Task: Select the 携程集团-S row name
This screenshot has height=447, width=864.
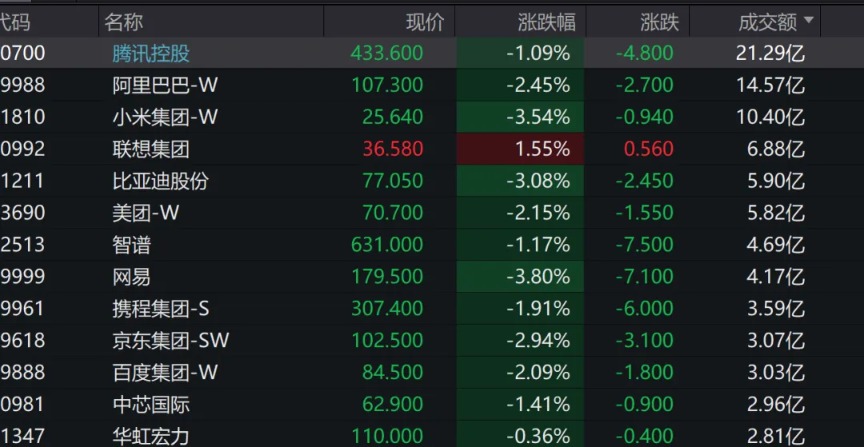Action: 161,309
